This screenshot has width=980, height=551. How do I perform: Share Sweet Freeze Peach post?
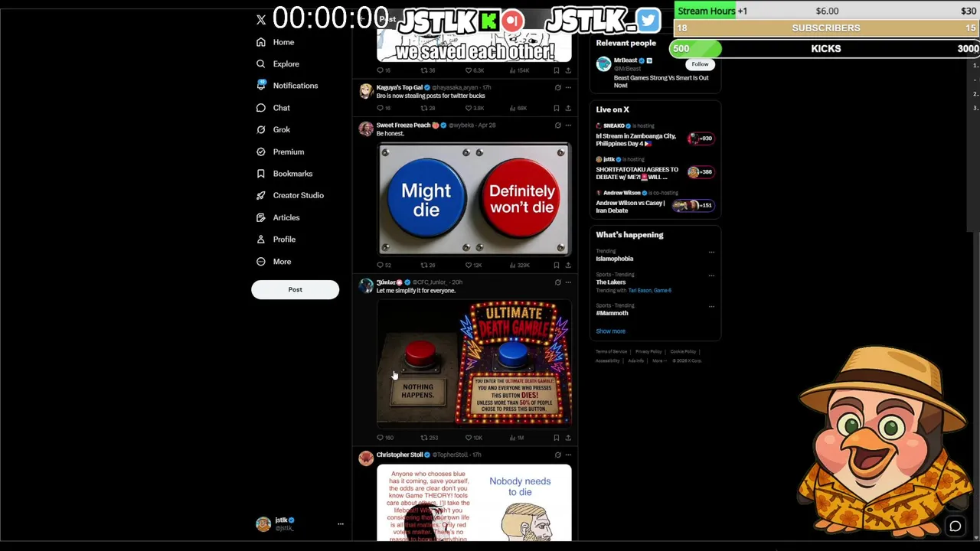568,265
